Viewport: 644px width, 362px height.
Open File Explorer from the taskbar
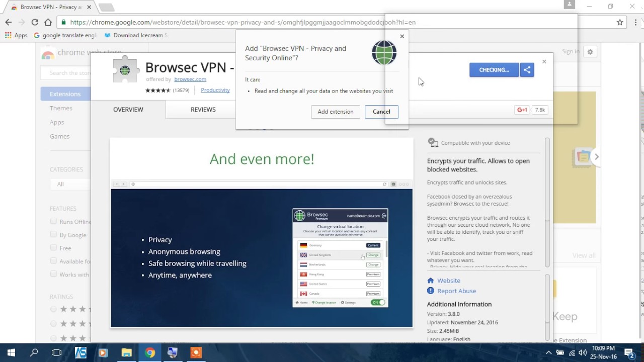pyautogui.click(x=127, y=352)
